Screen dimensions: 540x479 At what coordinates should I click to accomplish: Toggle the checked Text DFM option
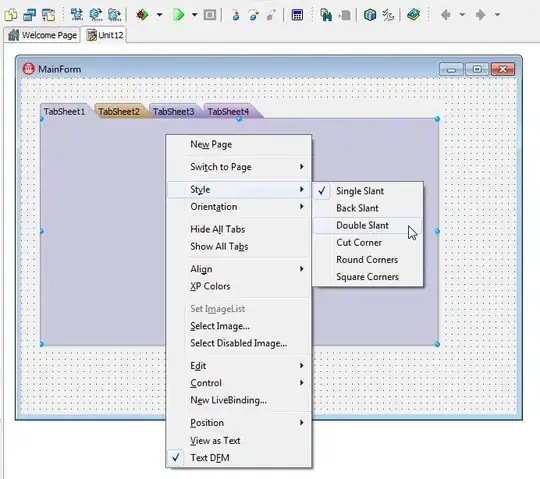239,458
